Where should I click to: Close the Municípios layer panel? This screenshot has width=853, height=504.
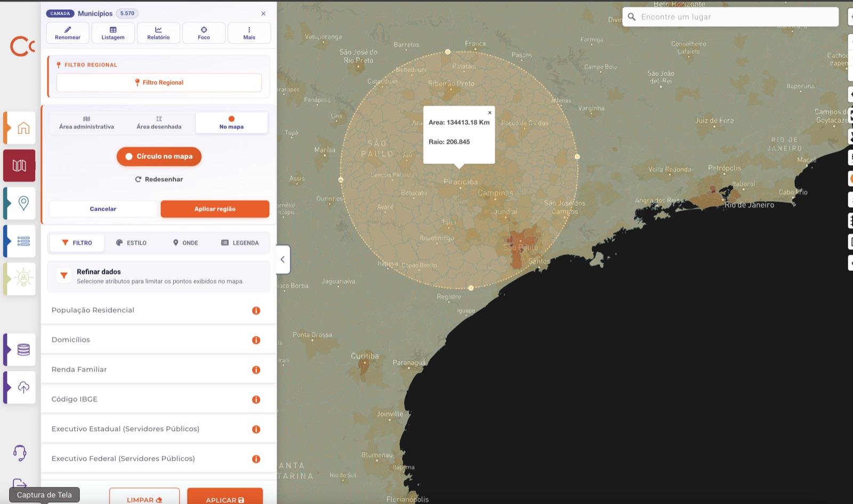[263, 13]
